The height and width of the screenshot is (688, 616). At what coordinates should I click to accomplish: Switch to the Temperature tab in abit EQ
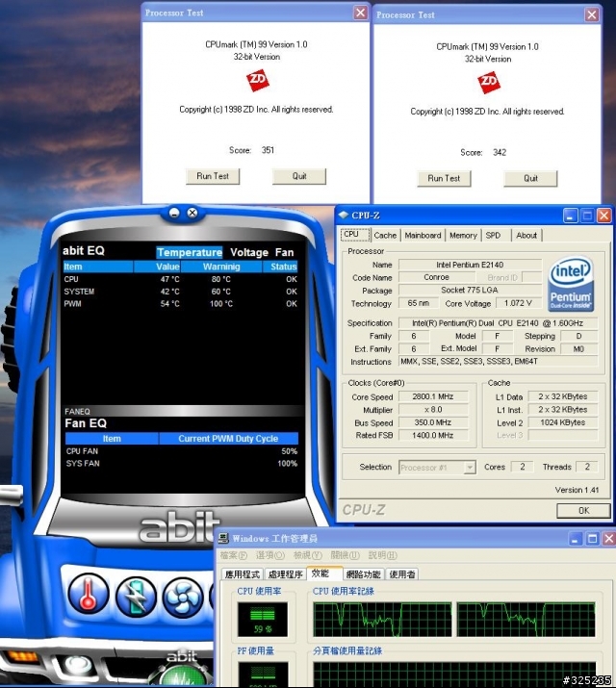(190, 252)
